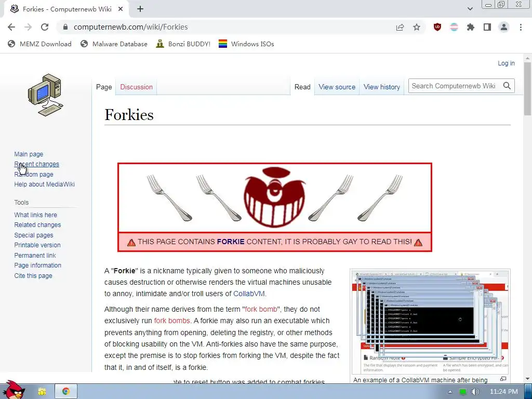The height and width of the screenshot is (399, 532).
Task: Toggle the browser side panel icon
Action: coord(487,27)
